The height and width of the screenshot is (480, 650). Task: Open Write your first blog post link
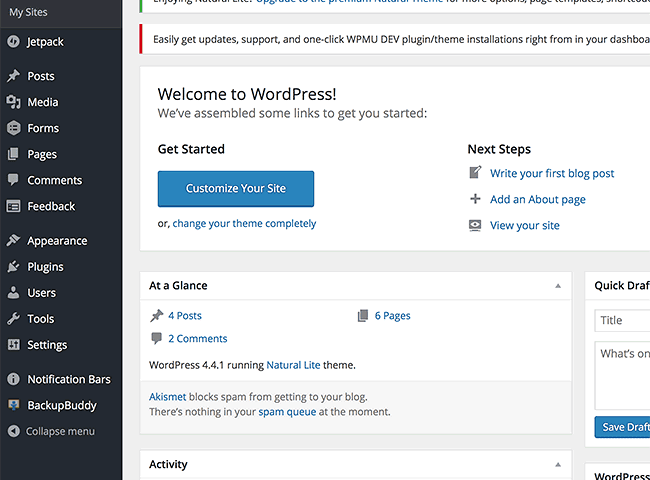[x=552, y=173]
